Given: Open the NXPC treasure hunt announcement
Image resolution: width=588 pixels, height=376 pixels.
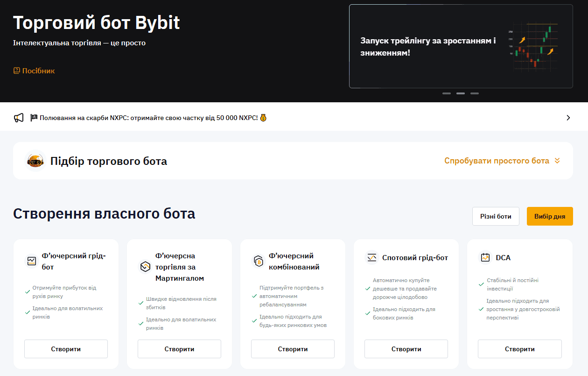Looking at the screenshot, I should [x=148, y=118].
